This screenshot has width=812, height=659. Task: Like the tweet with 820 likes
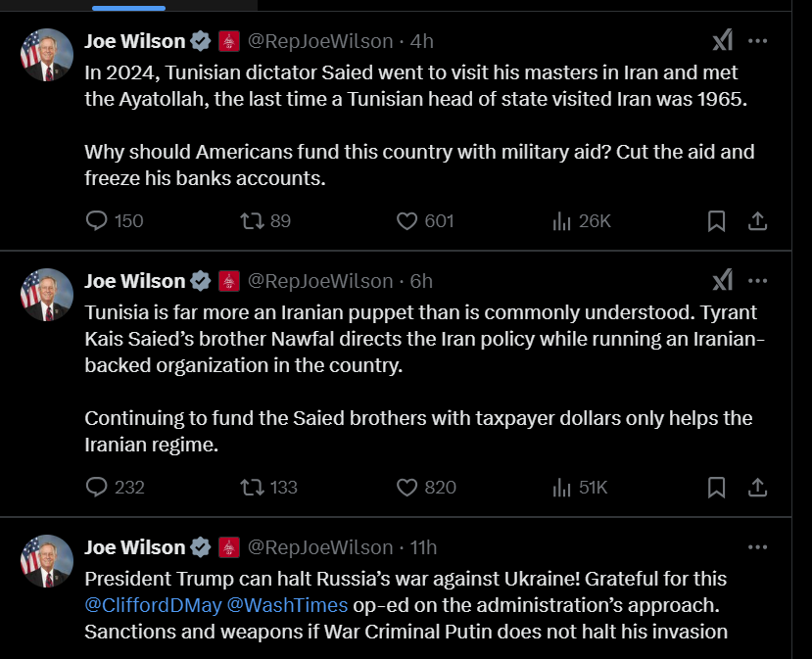[407, 487]
